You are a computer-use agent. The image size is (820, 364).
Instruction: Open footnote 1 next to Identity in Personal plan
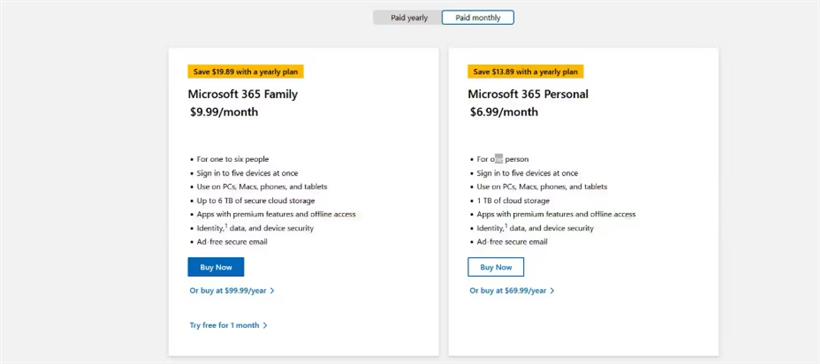(x=506, y=225)
